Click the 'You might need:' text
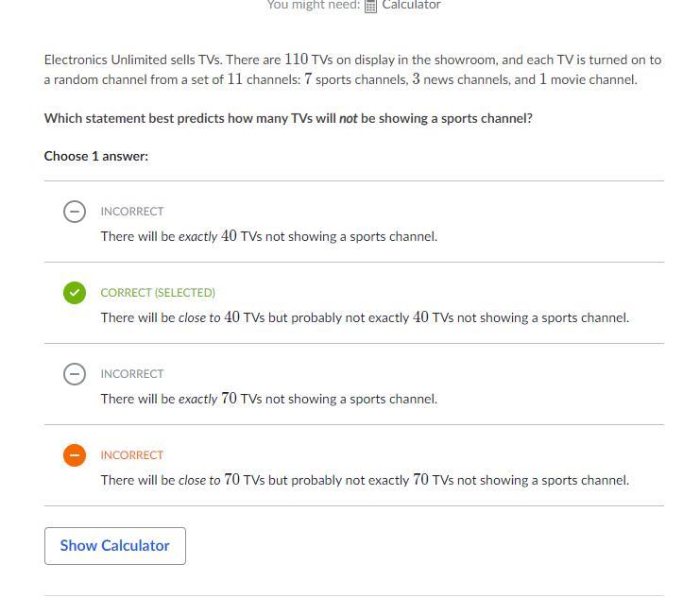This screenshot has height=598, width=700. coord(314,6)
